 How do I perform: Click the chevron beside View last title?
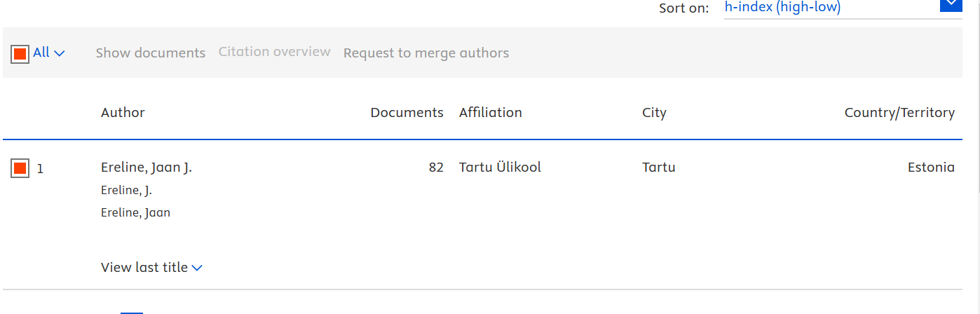(197, 268)
